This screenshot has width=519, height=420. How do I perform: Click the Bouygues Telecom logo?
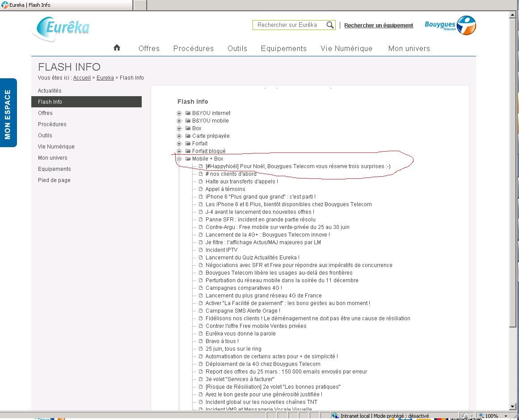[x=450, y=25]
